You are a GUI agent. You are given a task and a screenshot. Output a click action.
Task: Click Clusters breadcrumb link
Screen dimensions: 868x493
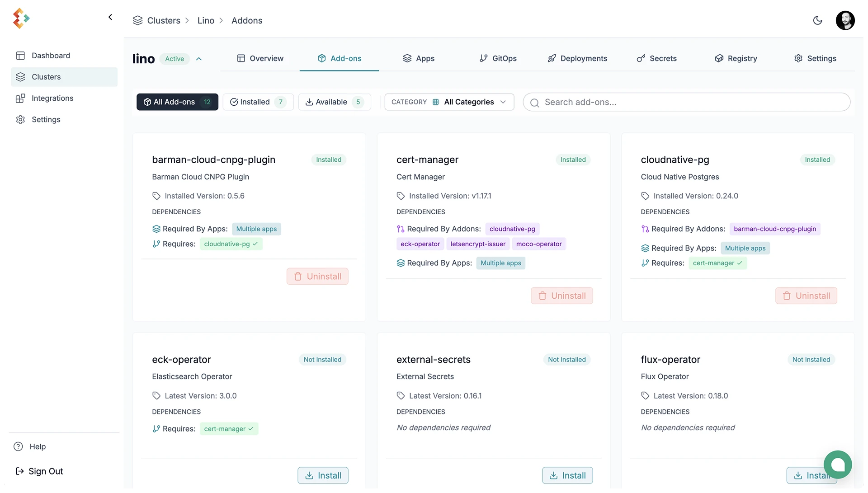click(x=163, y=20)
